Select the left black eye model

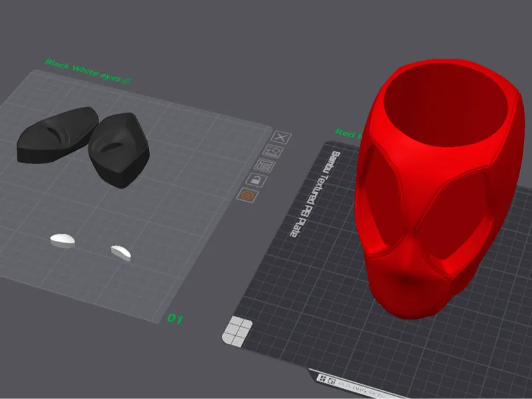click(x=58, y=134)
